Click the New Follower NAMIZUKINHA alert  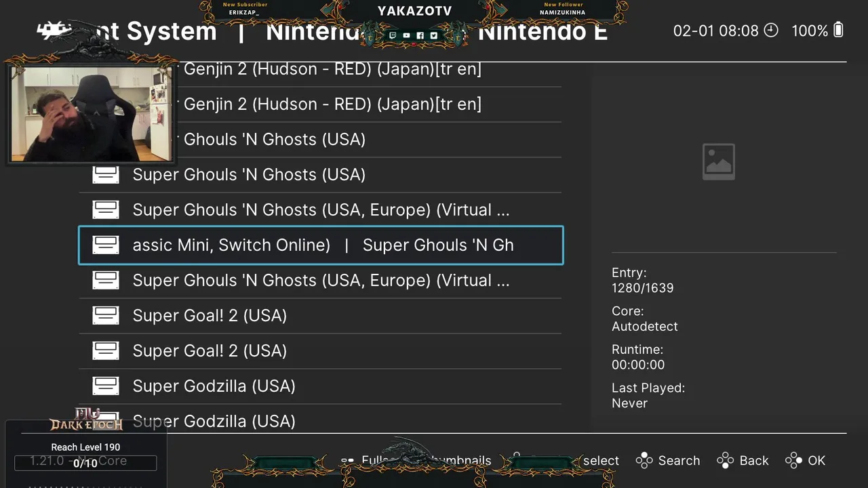coord(562,8)
